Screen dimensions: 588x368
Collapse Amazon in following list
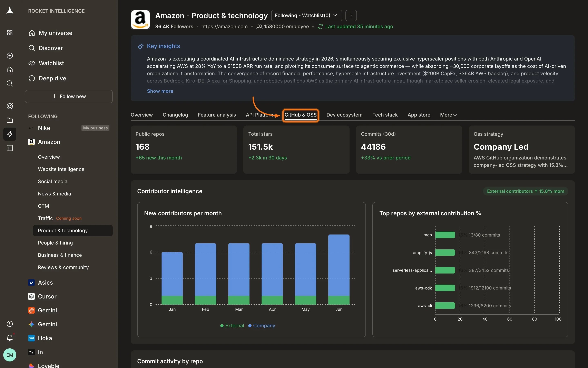[49, 142]
